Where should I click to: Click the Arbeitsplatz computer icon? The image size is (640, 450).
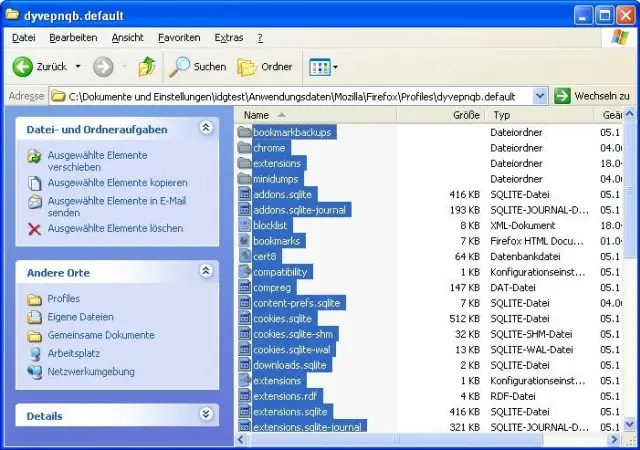click(34, 353)
